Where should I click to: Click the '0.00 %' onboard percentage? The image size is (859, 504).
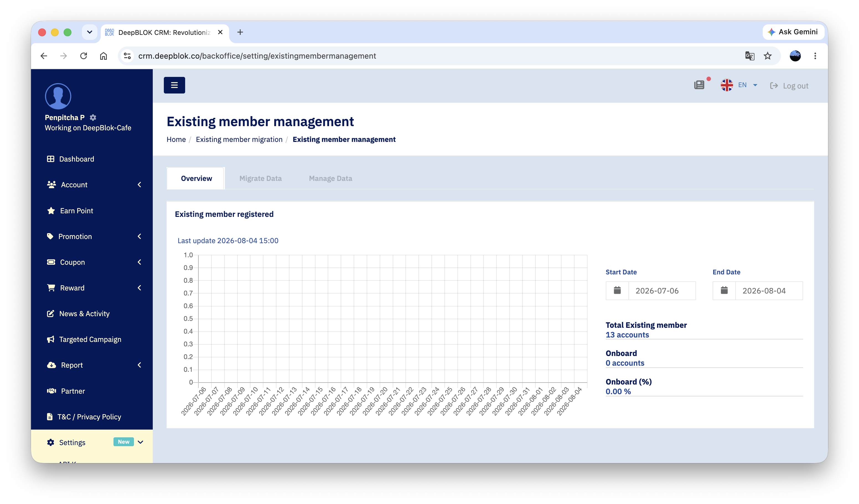[618, 391]
